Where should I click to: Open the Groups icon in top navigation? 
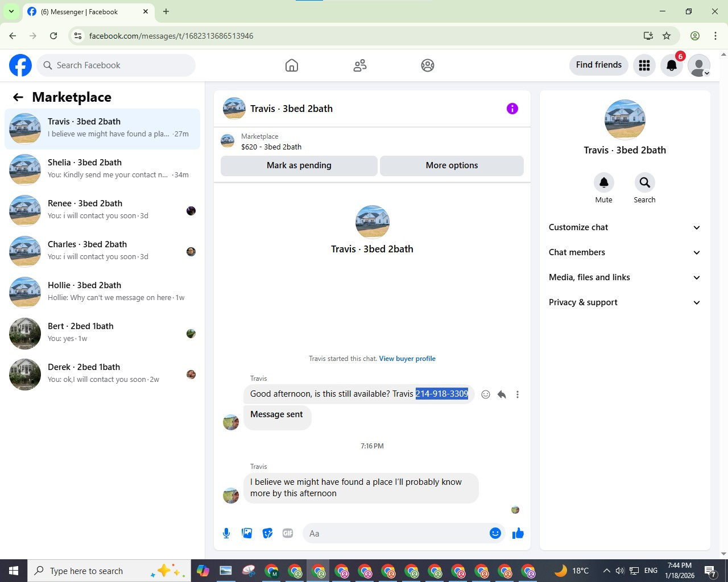[428, 65]
